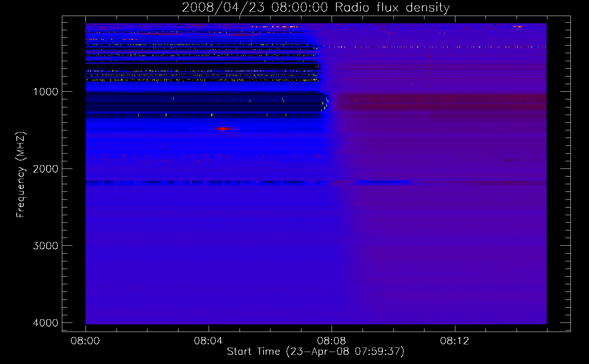Click the 08:00 time tick label

[x=85, y=341]
